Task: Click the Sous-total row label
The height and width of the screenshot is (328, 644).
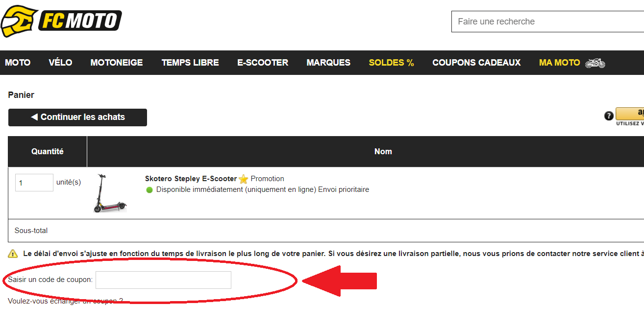Action: [31, 231]
